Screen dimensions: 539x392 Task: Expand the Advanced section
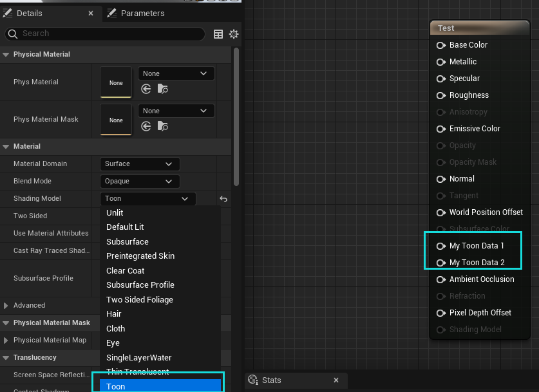[6, 305]
